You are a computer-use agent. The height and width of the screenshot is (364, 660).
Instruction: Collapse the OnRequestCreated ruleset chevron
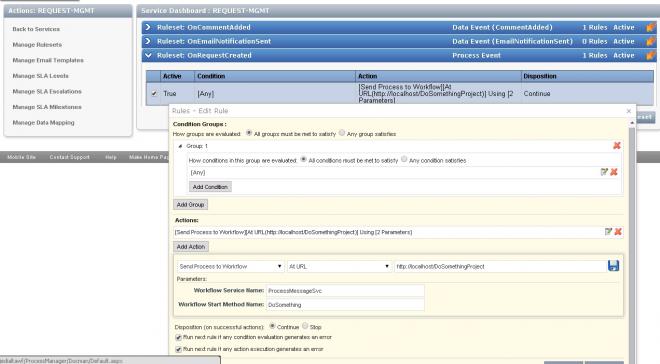(148, 55)
